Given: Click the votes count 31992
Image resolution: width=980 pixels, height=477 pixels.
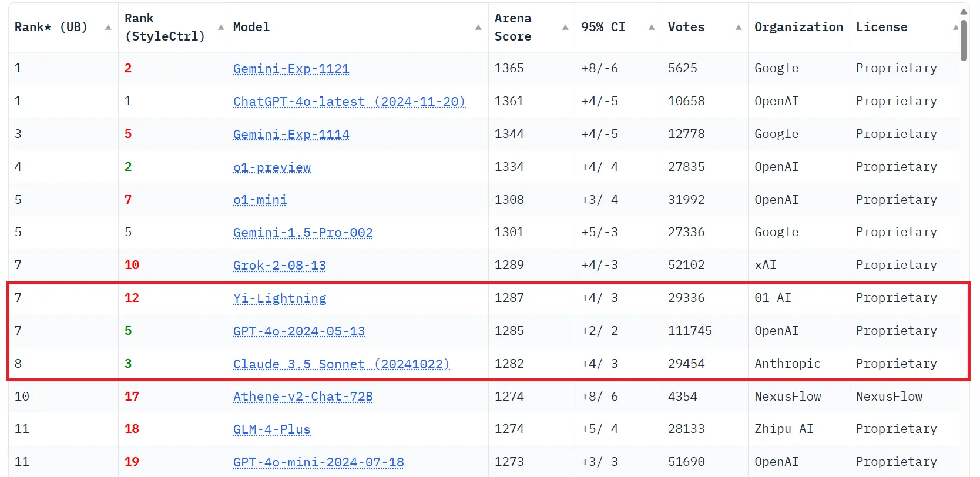Looking at the screenshot, I should click(686, 200).
